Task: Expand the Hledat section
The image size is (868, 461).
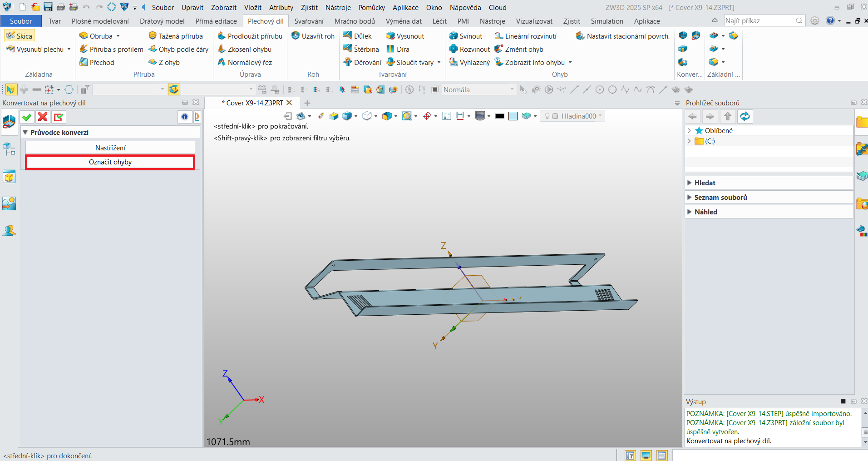Action: 690,183
